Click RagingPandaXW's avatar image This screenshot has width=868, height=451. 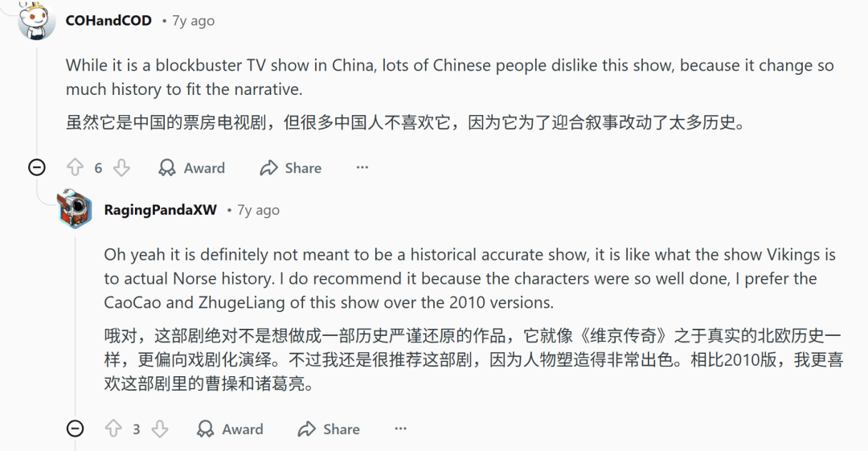click(x=76, y=210)
